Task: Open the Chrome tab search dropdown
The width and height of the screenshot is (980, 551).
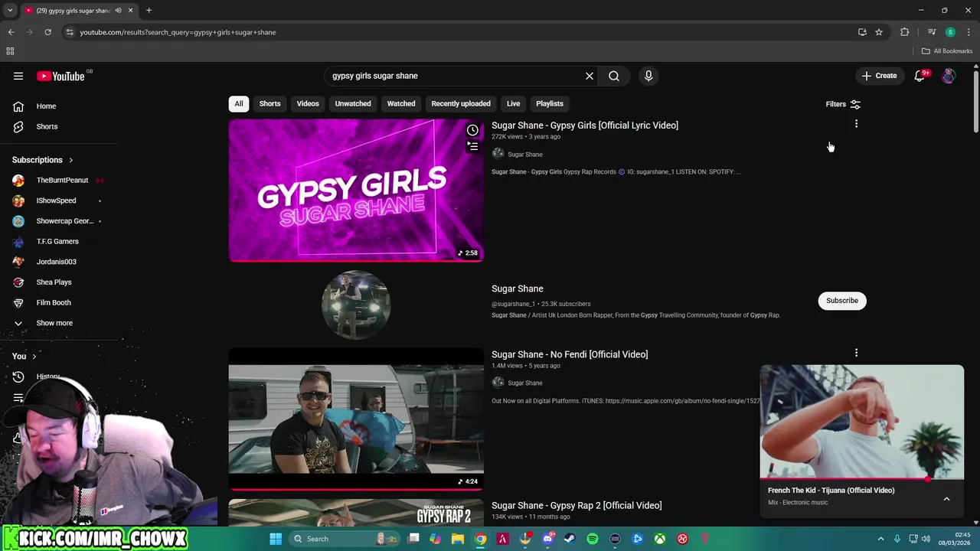Action: [x=10, y=11]
